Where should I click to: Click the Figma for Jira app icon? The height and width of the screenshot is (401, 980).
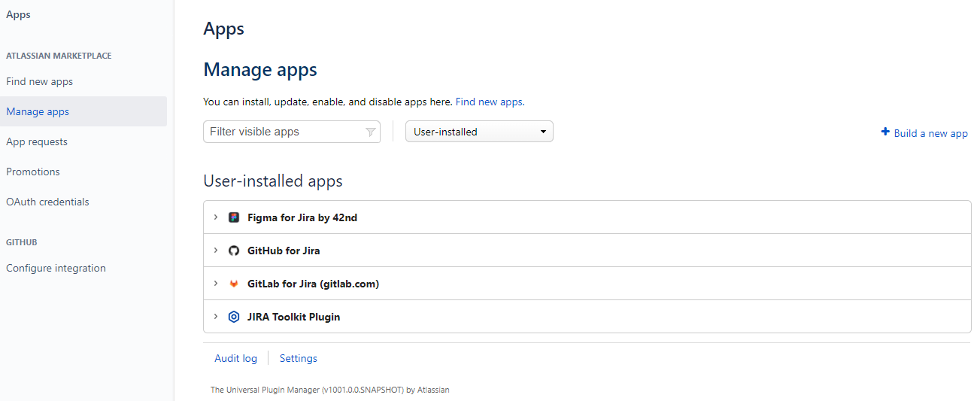coord(234,217)
